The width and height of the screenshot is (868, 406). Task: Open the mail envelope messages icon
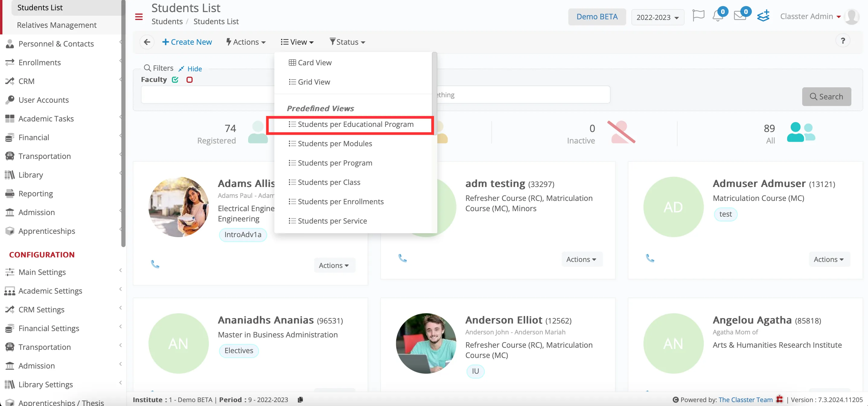pos(740,15)
